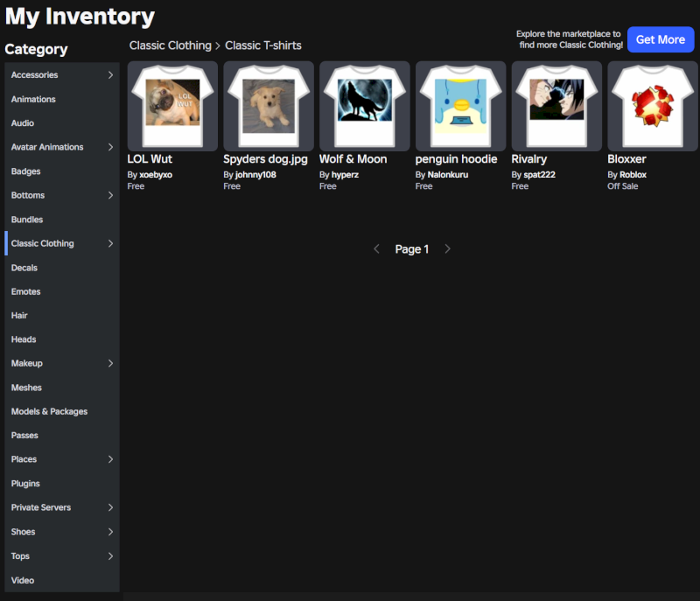Expand the Shoes category chevron
The height and width of the screenshot is (601, 700).
point(110,532)
